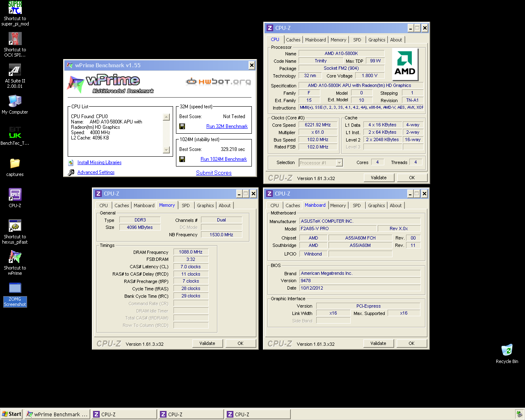Image resolution: width=525 pixels, height=420 pixels.
Task: Open Mainboard tab in the top CPU-Z window
Action: [x=315, y=40]
